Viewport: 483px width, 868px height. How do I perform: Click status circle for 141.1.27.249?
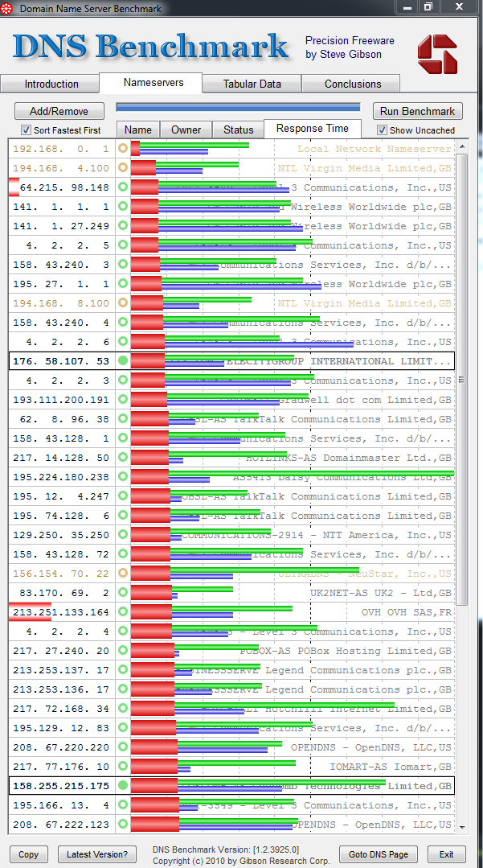[123, 226]
